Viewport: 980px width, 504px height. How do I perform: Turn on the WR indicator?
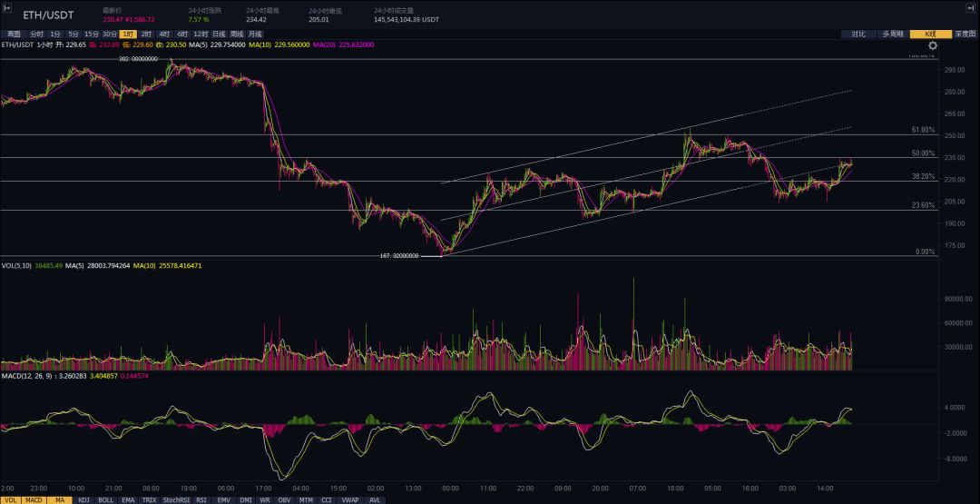pos(265,500)
